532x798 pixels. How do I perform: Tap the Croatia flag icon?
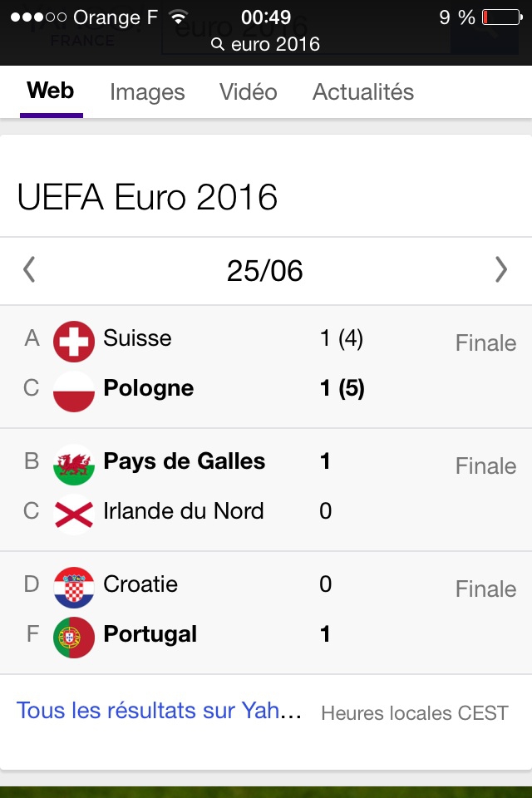(x=74, y=587)
